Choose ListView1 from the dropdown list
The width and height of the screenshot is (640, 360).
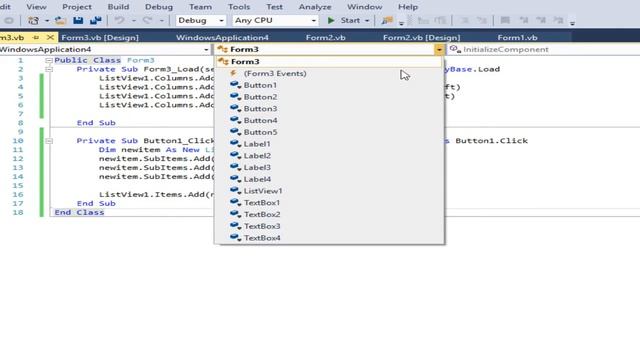tap(329, 191)
